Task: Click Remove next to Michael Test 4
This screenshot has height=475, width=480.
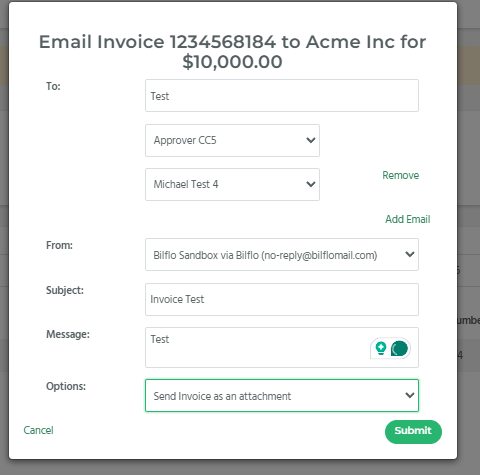Action: (400, 175)
